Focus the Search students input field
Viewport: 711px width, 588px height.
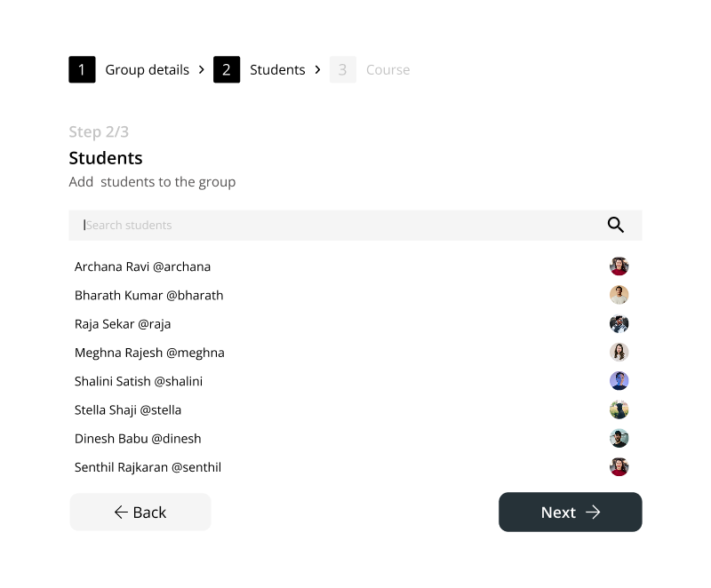pos(338,226)
